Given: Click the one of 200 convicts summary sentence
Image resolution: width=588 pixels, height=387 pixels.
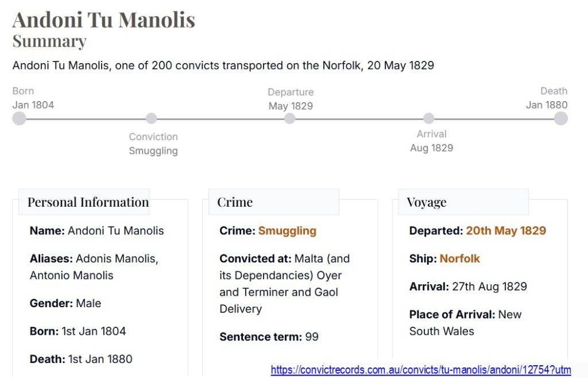Looking at the screenshot, I should pyautogui.click(x=223, y=65).
